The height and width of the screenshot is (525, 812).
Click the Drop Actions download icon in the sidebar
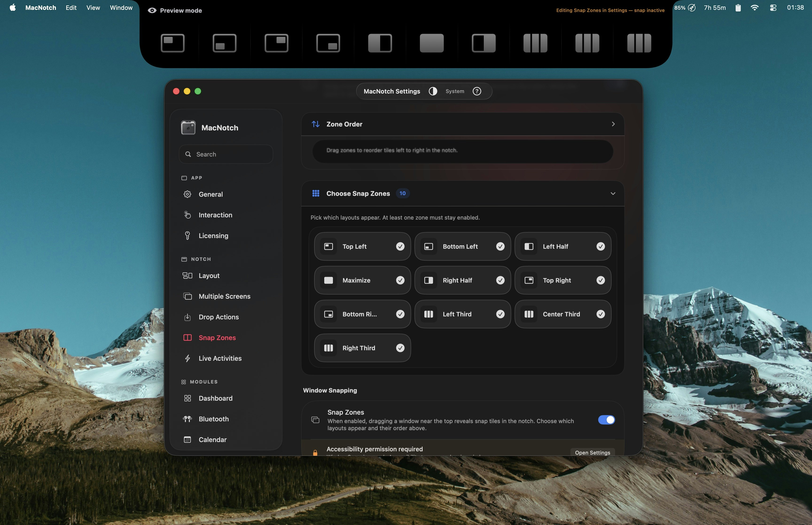coord(187,317)
